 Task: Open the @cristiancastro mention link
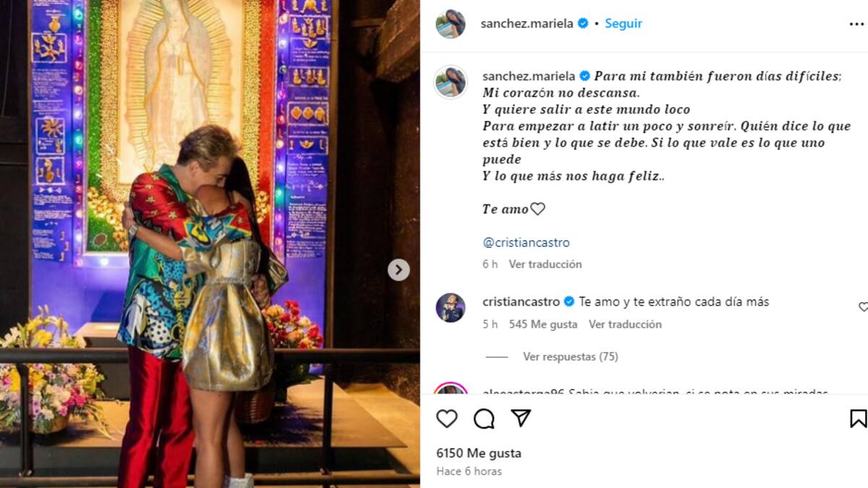point(526,242)
